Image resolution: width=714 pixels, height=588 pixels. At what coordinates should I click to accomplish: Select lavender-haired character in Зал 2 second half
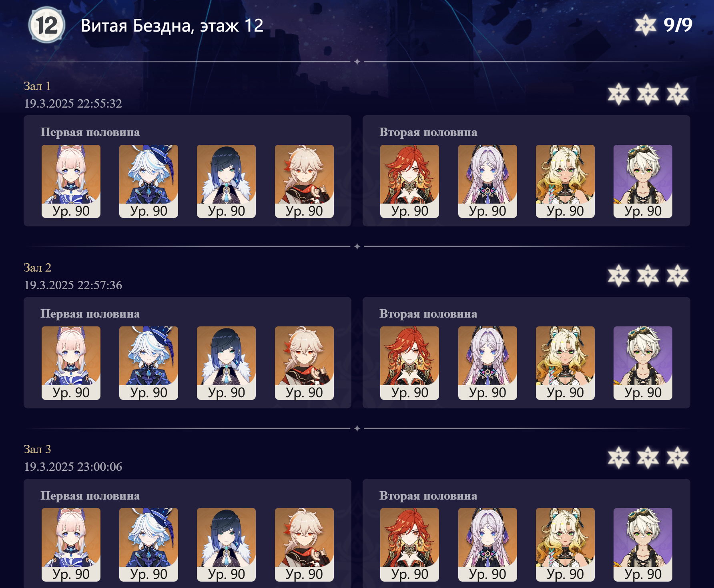(x=487, y=363)
